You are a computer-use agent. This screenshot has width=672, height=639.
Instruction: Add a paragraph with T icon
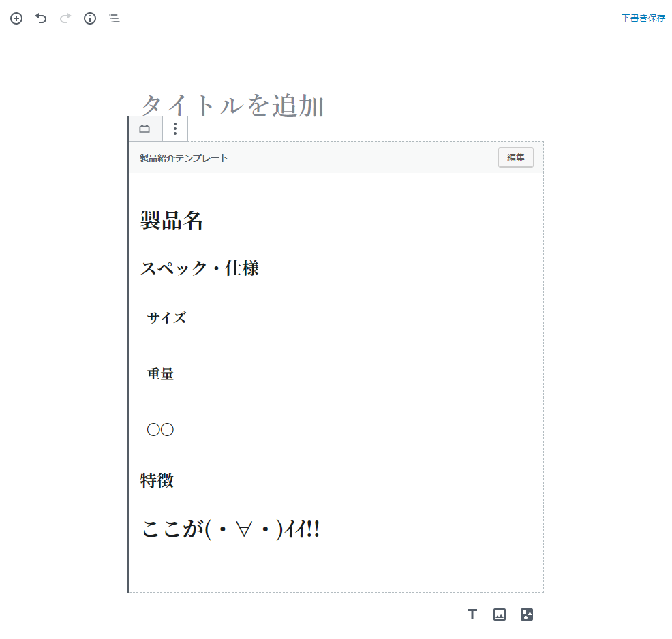click(x=472, y=614)
